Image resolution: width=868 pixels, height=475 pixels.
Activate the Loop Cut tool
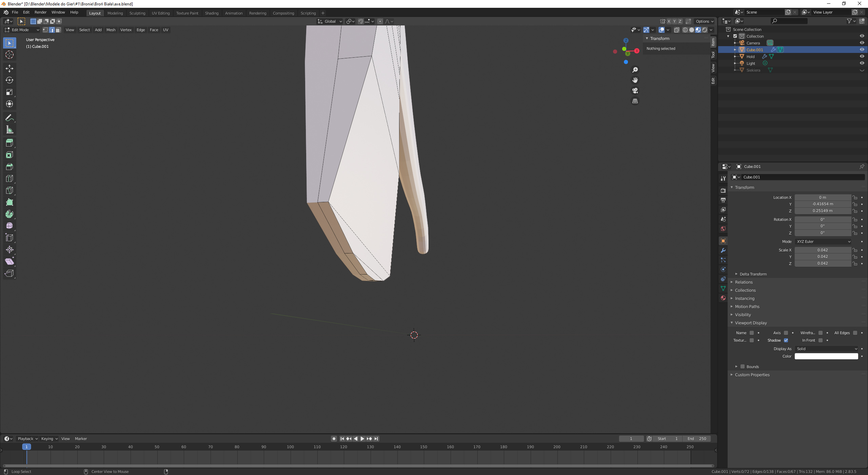coord(9,178)
